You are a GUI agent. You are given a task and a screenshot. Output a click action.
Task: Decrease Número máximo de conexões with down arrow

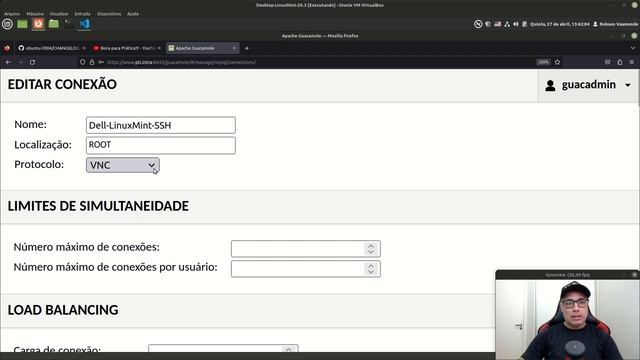point(371,252)
